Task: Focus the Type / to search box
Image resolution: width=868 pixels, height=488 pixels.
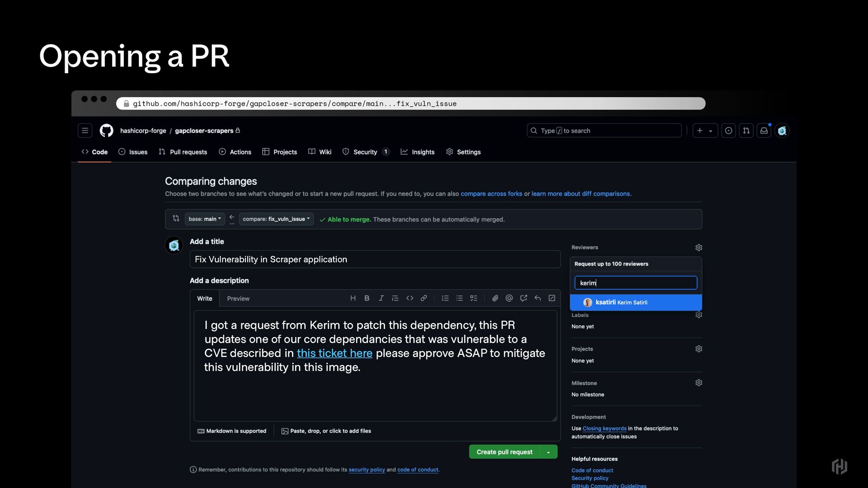Action: click(x=604, y=131)
